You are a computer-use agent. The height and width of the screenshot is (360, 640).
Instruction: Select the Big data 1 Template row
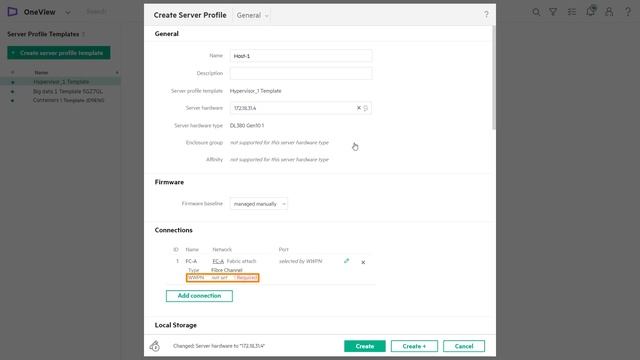60,91
